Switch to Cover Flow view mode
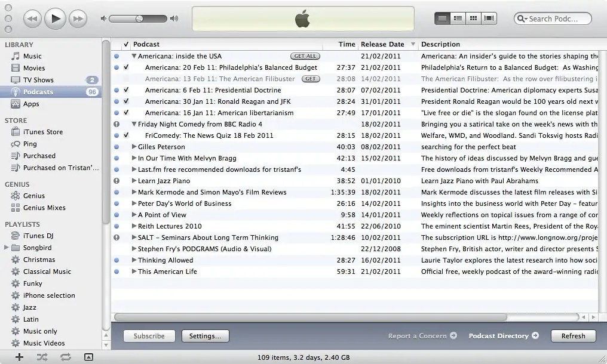Viewport: 607px width, 364px height. 489,18
